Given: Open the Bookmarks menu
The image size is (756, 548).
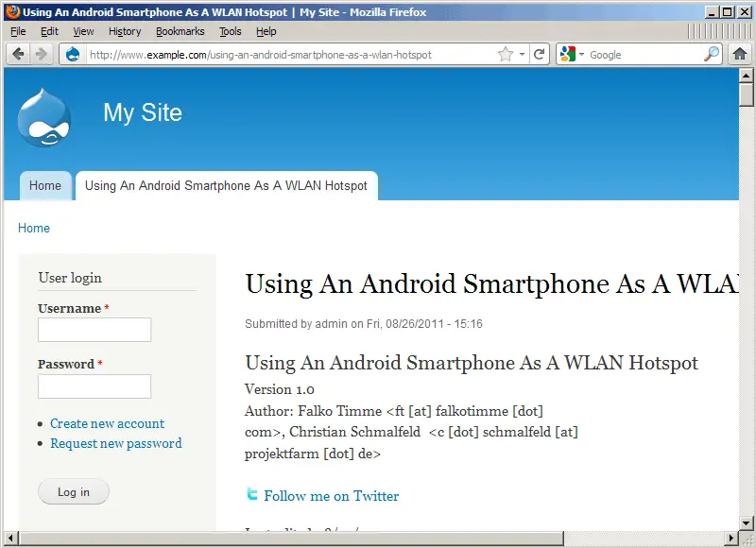Looking at the screenshot, I should [179, 31].
